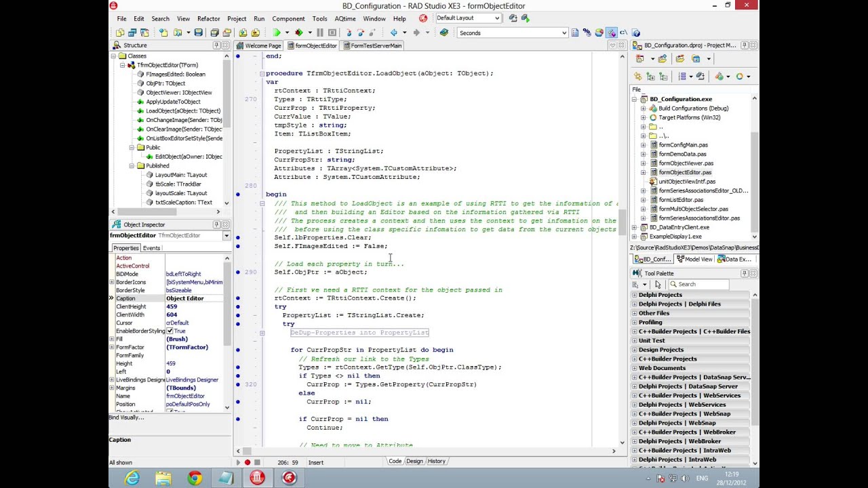Collapse the DeDup-Properties code region

[x=262, y=333]
